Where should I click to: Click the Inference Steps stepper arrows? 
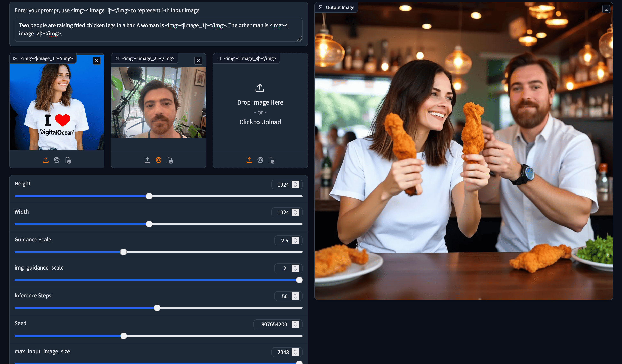[x=295, y=296]
